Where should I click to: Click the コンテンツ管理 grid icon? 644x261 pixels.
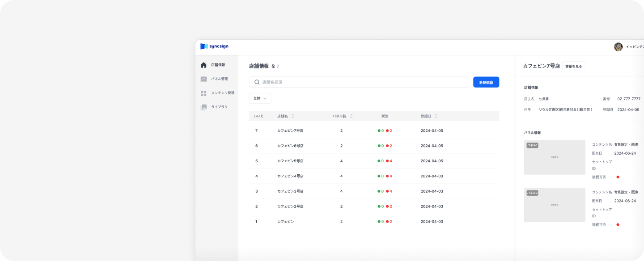204,93
